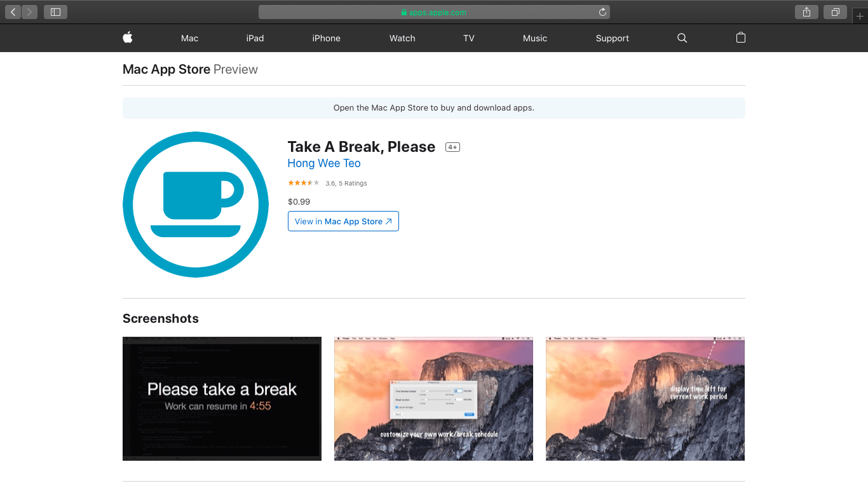Open the Music section
The width and height of the screenshot is (868, 488).
535,38
